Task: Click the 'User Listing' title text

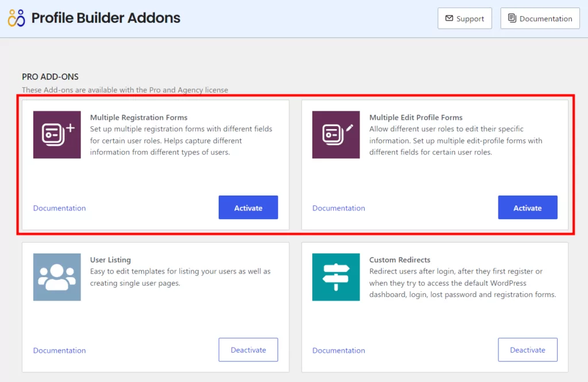Action: point(110,259)
